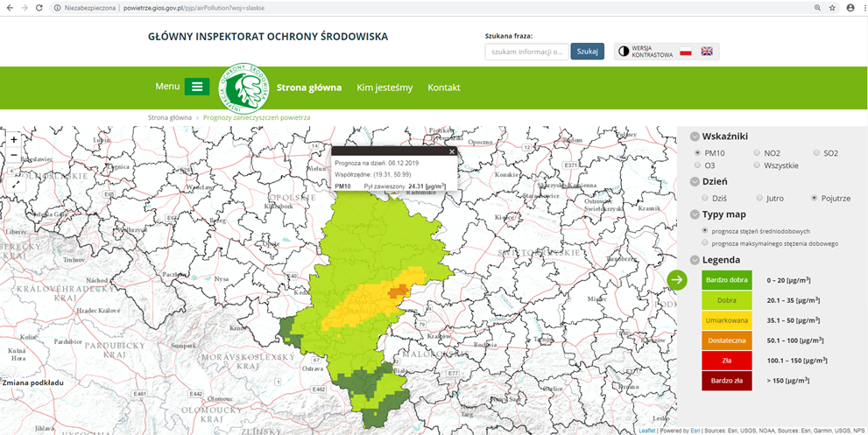Screen dimensions: 868x435
Task: Select maximum daily concentration forecast map type
Action: point(705,243)
